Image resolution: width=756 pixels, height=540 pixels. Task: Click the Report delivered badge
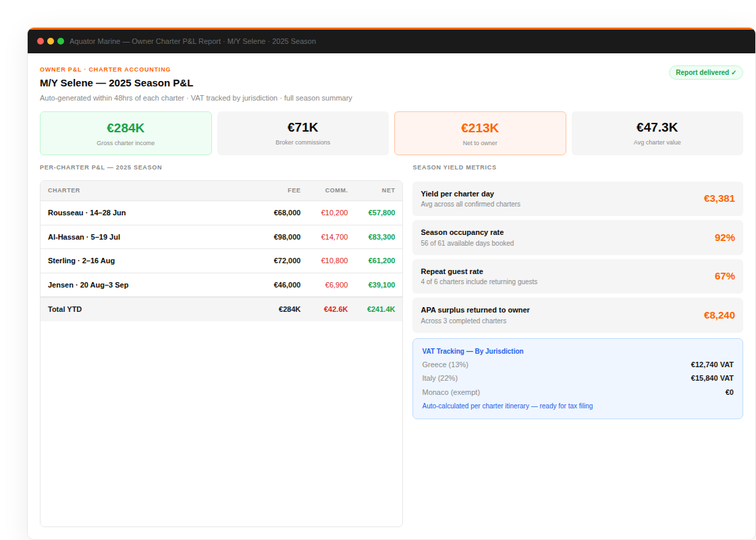click(x=705, y=72)
